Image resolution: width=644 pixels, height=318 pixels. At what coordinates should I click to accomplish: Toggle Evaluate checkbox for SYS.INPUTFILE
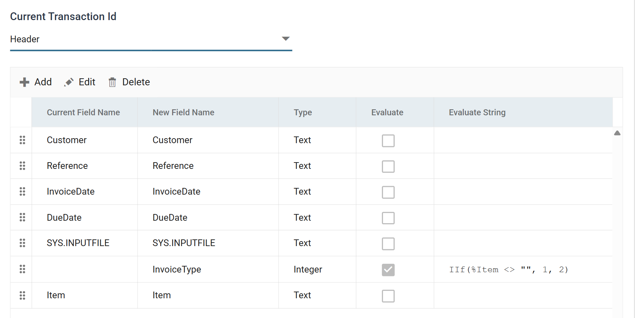pos(388,244)
